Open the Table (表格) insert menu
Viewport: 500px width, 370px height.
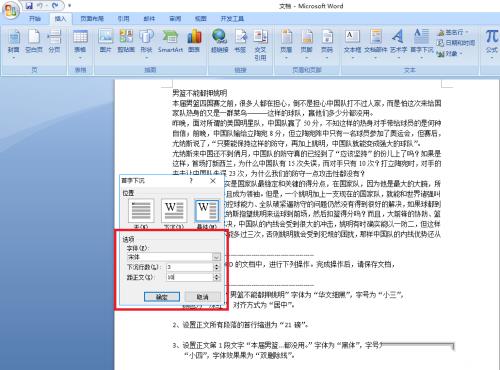coord(80,44)
